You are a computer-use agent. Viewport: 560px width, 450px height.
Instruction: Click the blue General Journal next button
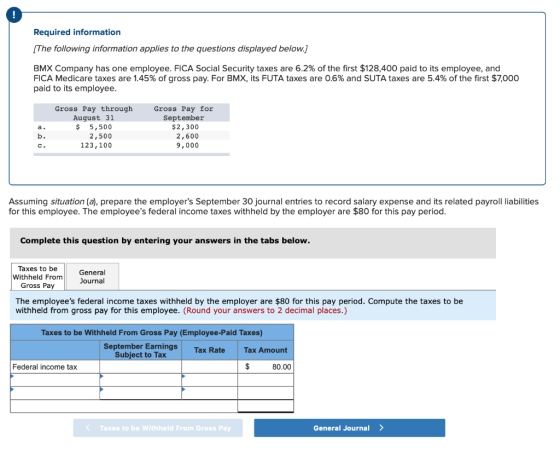click(x=349, y=428)
